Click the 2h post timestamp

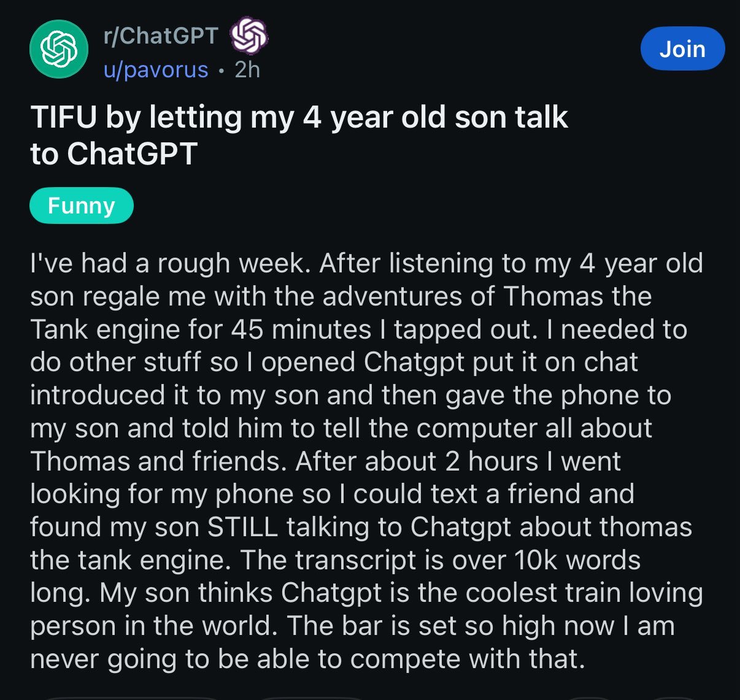247,69
